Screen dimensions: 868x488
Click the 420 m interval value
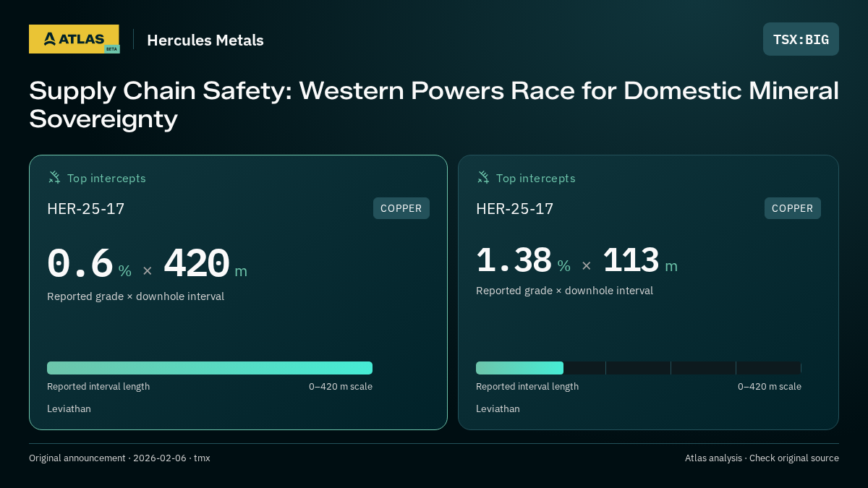pos(197,264)
